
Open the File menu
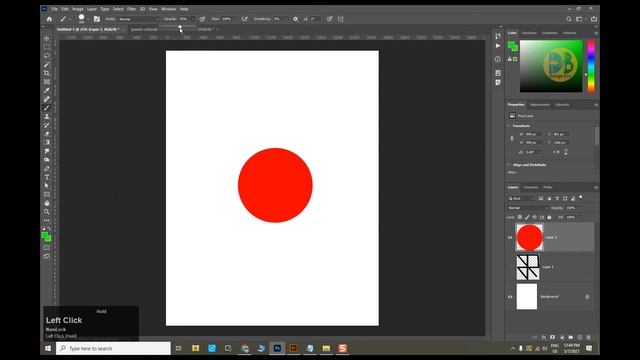pos(54,9)
